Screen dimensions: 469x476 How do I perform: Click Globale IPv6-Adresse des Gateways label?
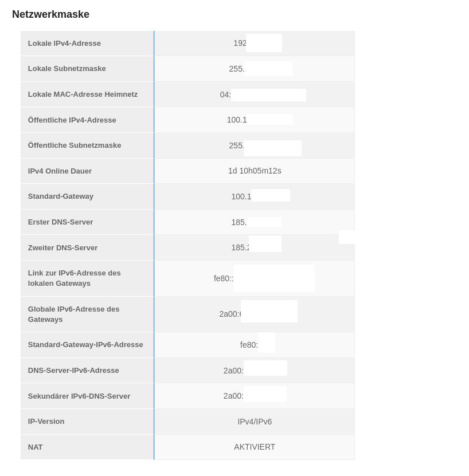click(x=73, y=314)
